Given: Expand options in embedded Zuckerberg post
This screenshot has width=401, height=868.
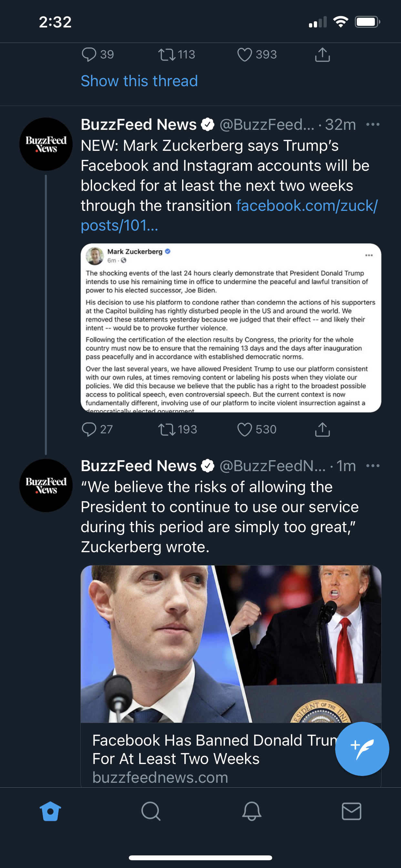Looking at the screenshot, I should click(369, 255).
